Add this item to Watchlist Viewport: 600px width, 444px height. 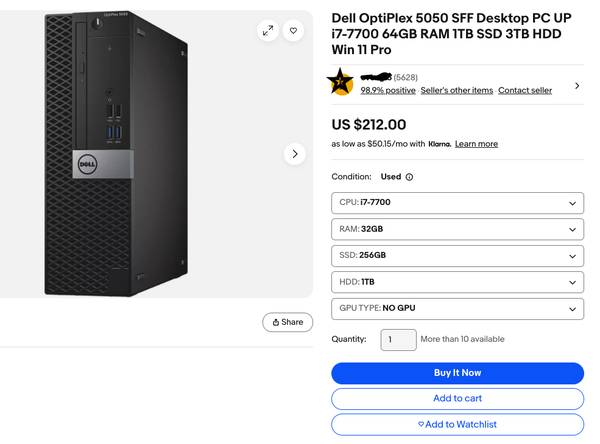tap(457, 424)
